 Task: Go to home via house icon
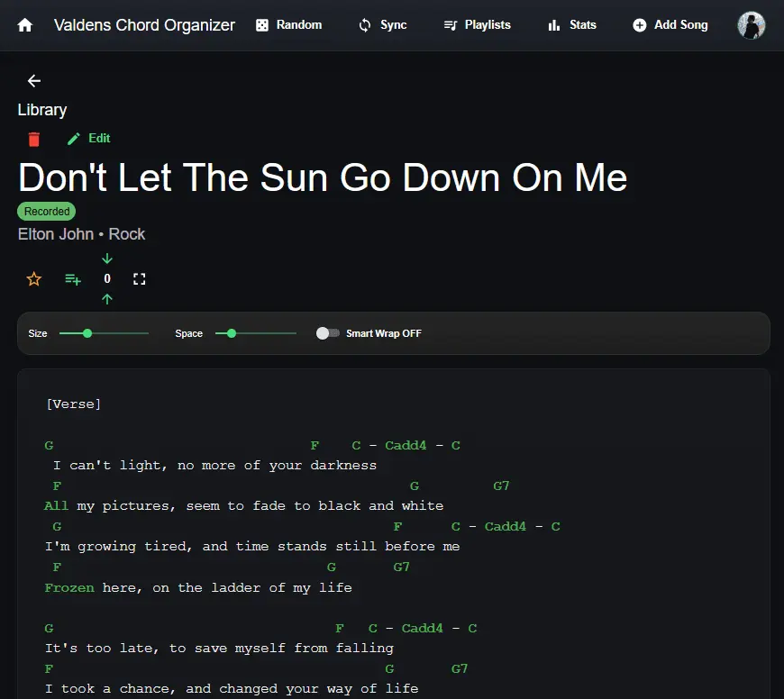click(24, 25)
